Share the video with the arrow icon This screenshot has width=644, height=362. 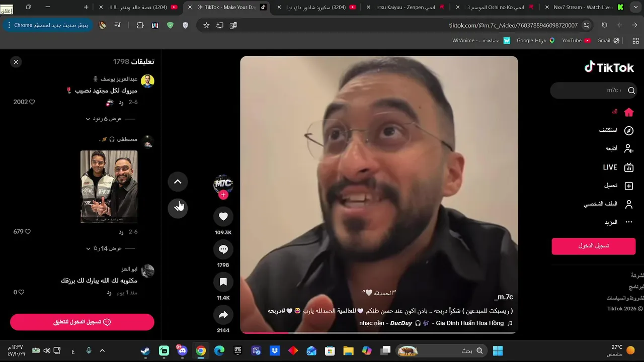223,315
